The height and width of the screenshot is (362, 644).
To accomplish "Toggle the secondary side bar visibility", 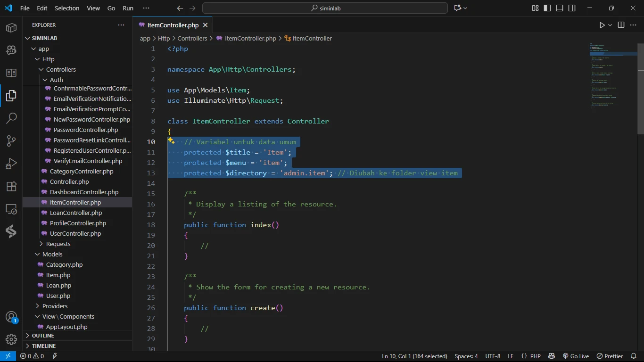I will 572,8.
